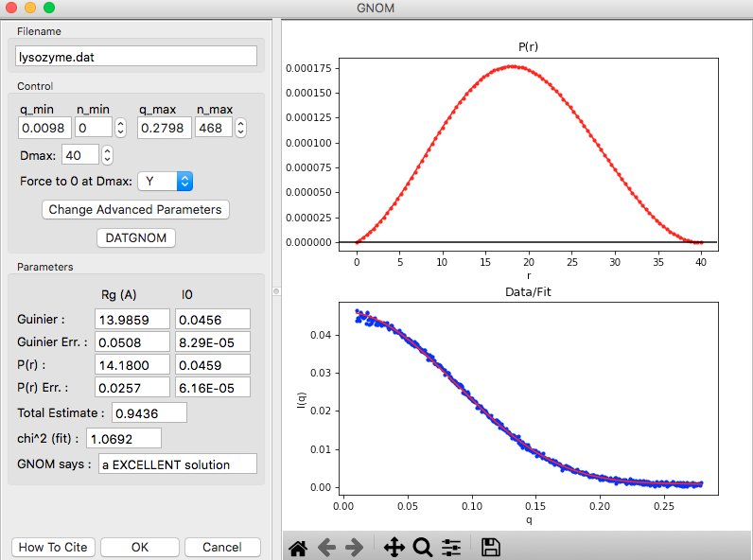This screenshot has width=753, height=560.
Task: Select P(r) Err. I0 value 6.16E-05
Action: coord(213,388)
